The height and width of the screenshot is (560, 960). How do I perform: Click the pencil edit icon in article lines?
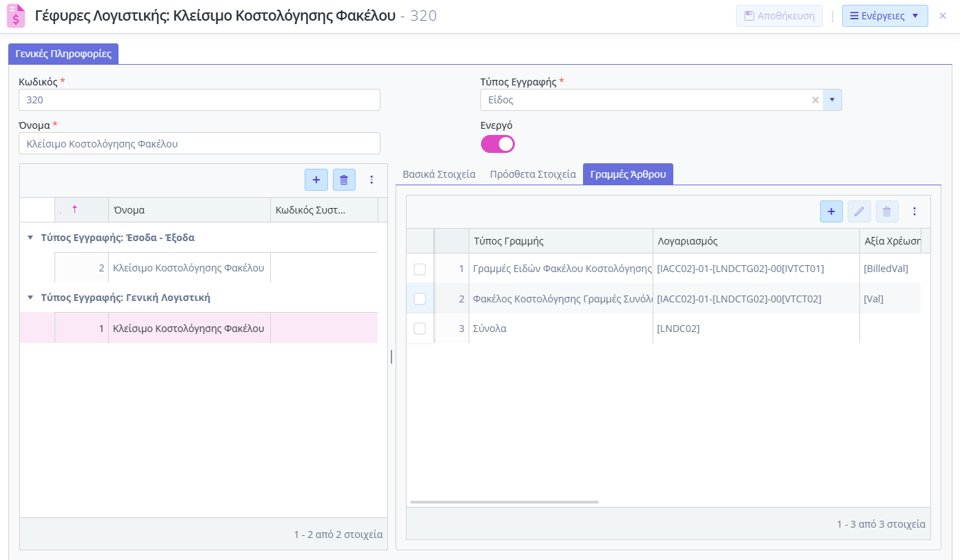(x=859, y=211)
